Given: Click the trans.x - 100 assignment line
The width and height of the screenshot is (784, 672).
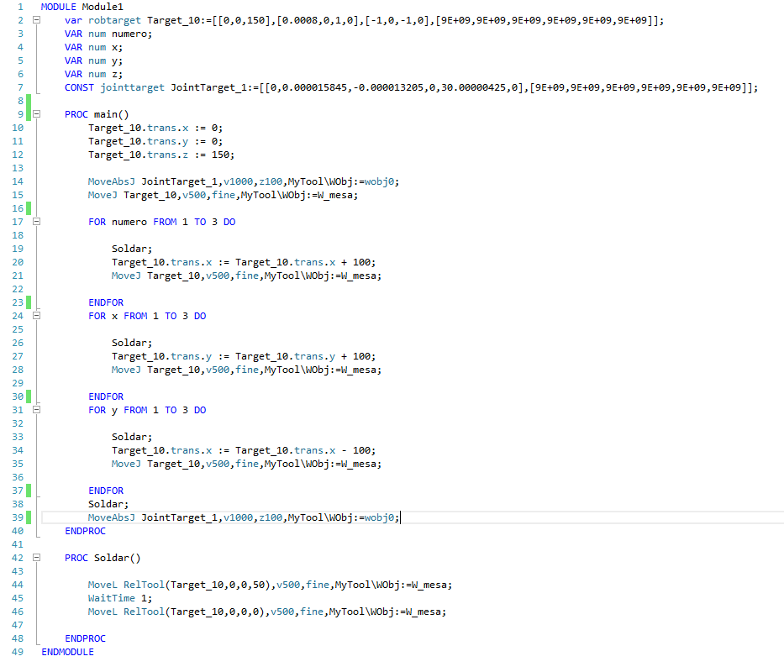Looking at the screenshot, I should tap(244, 450).
